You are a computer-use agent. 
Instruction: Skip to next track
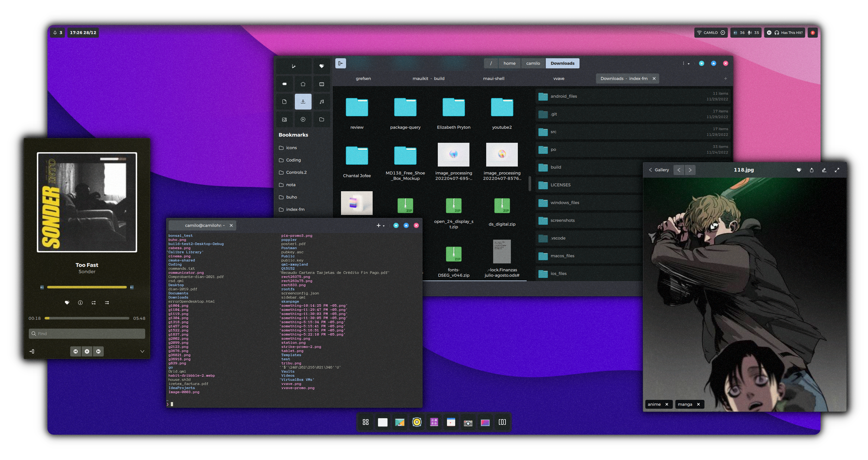tap(98, 351)
